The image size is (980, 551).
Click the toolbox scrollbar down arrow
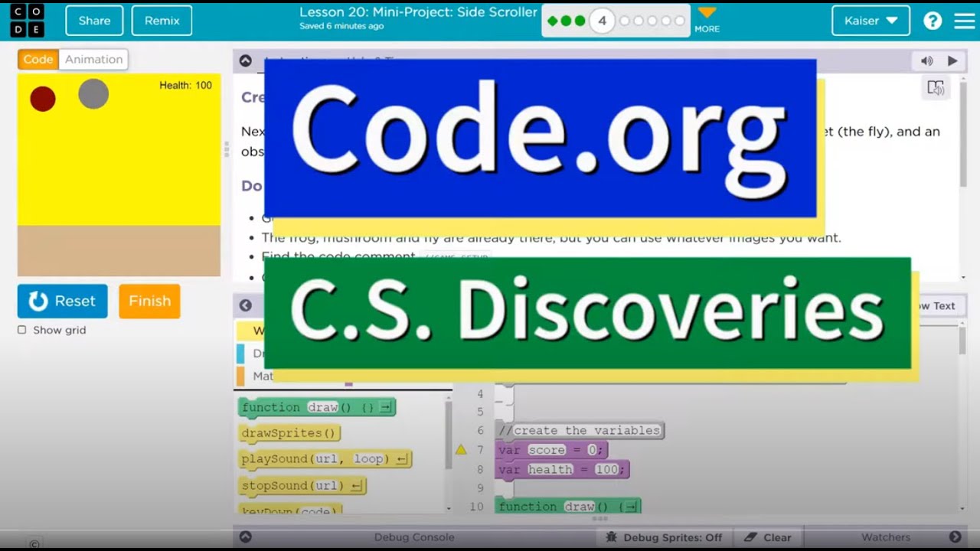click(x=449, y=508)
